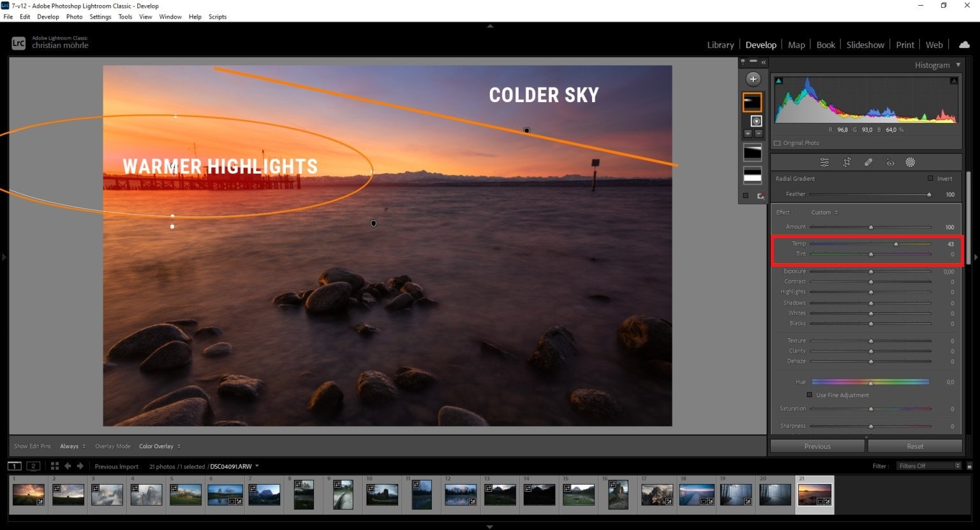This screenshot has height=530, width=980.
Task: Click the Previous button
Action: point(817,446)
